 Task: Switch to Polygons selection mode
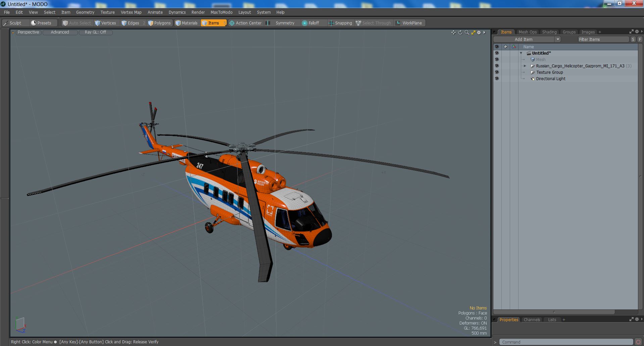point(160,23)
